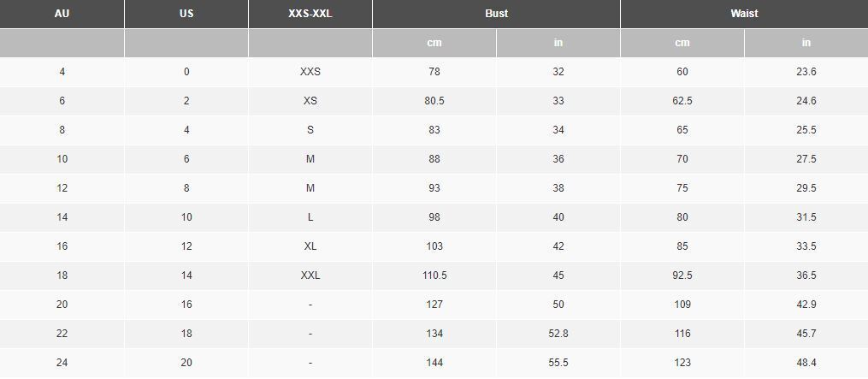Select AU size 24 cell
This screenshot has height=379, width=868.
[62, 363]
